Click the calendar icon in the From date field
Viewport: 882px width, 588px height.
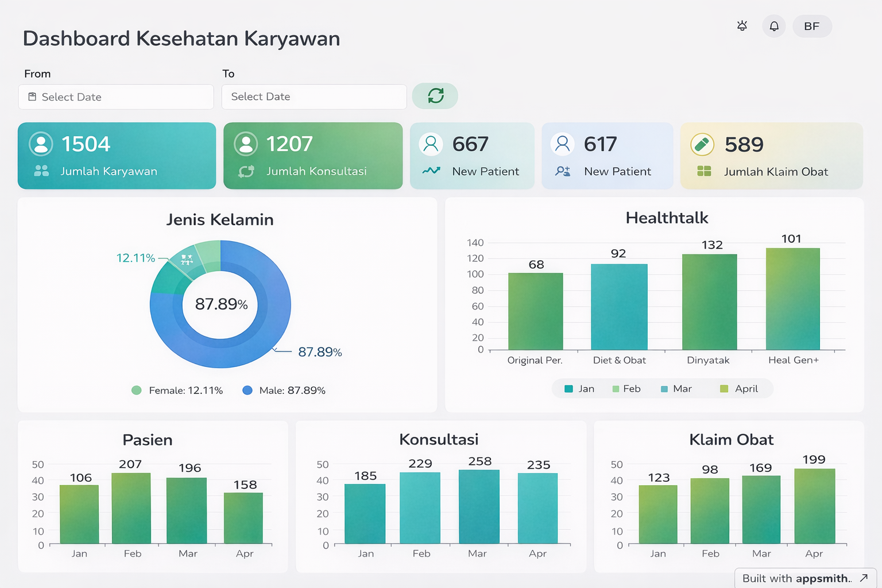coord(32,96)
